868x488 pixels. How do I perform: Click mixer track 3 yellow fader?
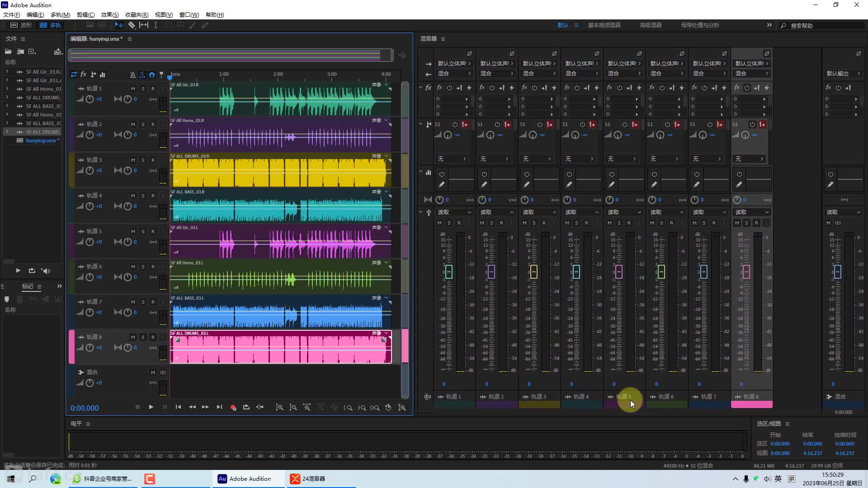pos(533,272)
